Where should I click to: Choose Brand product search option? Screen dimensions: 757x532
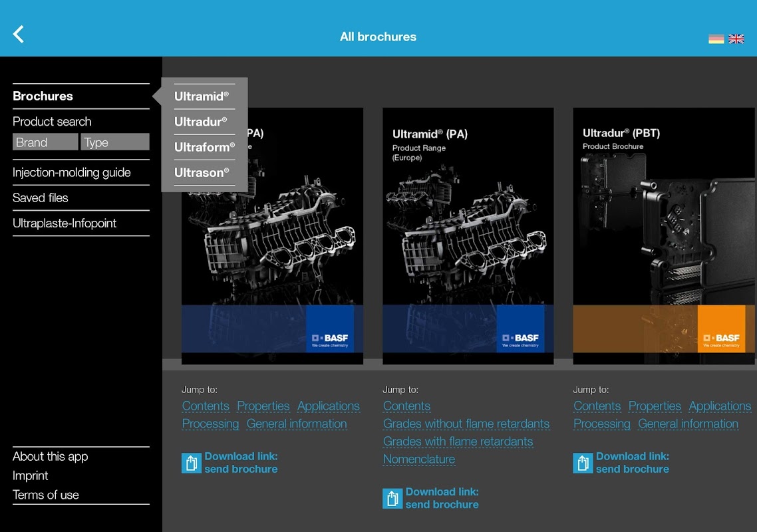pyautogui.click(x=45, y=142)
